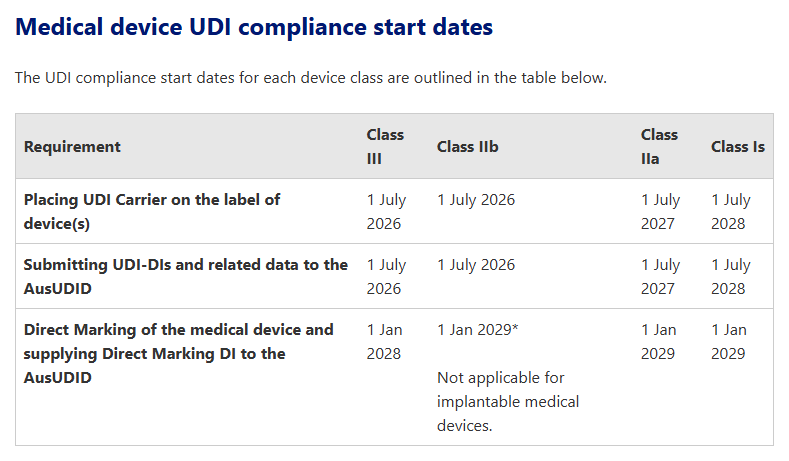Click the Submitting UDI-DIs row label

(186, 276)
